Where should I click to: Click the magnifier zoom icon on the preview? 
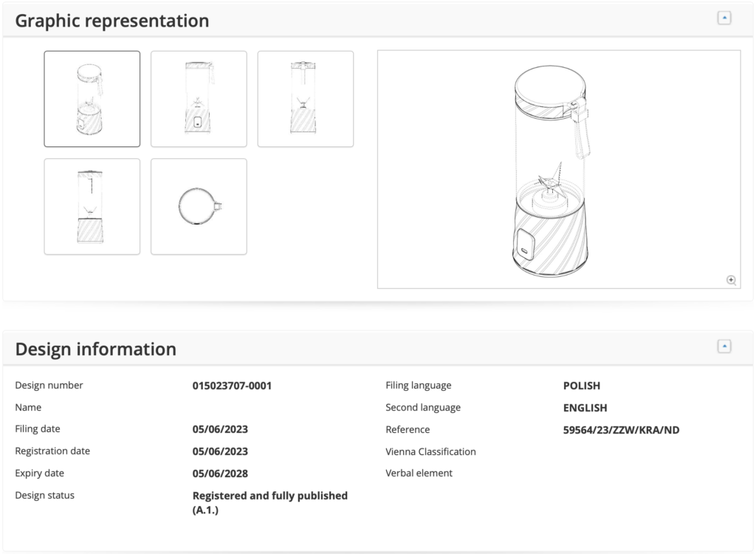(x=731, y=280)
